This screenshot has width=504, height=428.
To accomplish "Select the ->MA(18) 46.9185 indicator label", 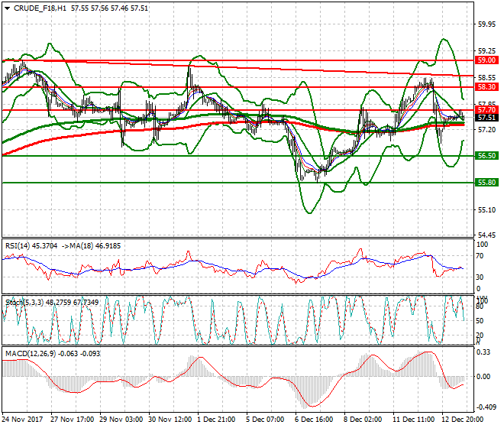I will coord(90,246).
